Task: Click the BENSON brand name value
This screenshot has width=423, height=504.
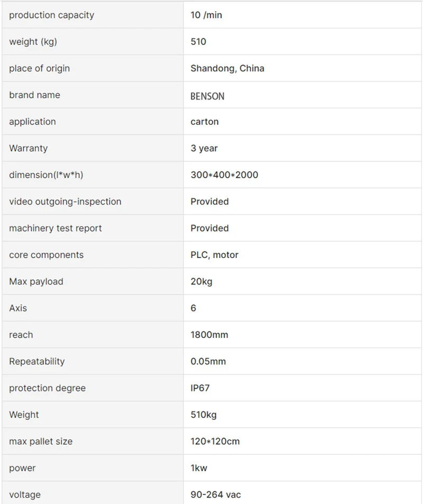Action: [x=207, y=96]
